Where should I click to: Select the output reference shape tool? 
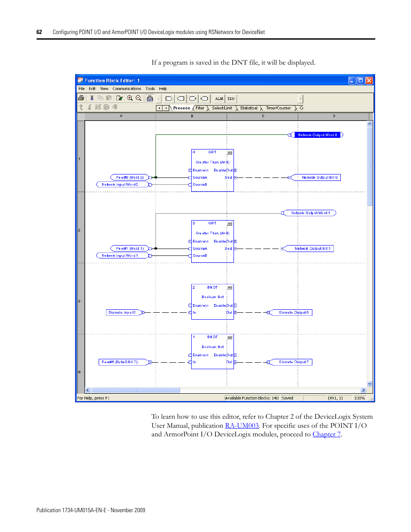point(181,98)
